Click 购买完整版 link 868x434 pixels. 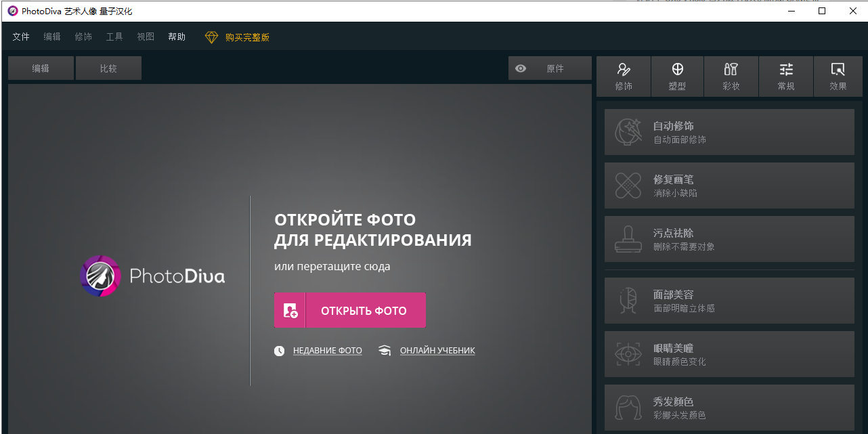click(247, 37)
